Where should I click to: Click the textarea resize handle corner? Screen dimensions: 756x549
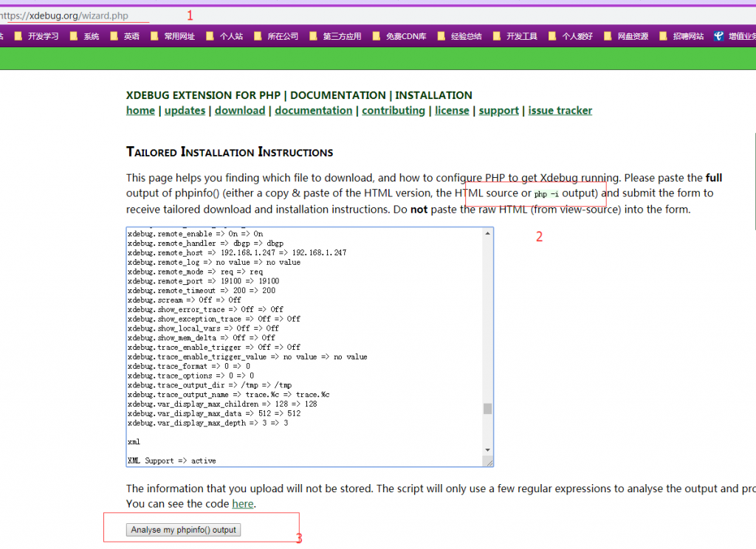tap(489, 463)
